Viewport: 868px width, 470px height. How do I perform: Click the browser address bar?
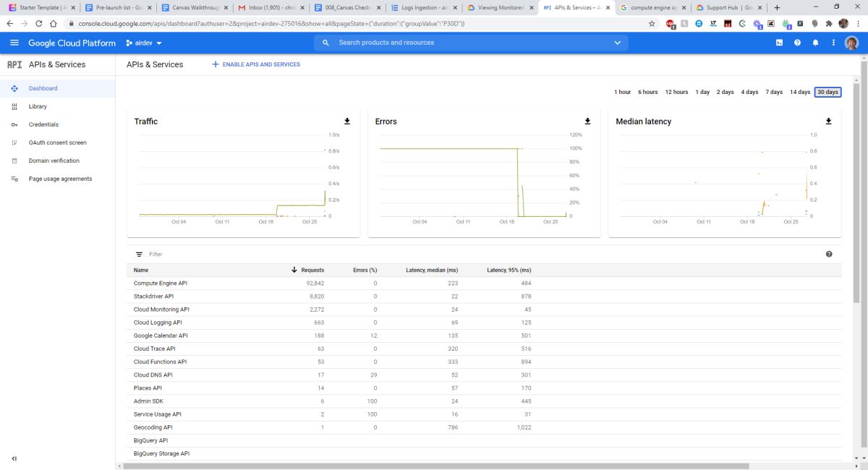354,23
